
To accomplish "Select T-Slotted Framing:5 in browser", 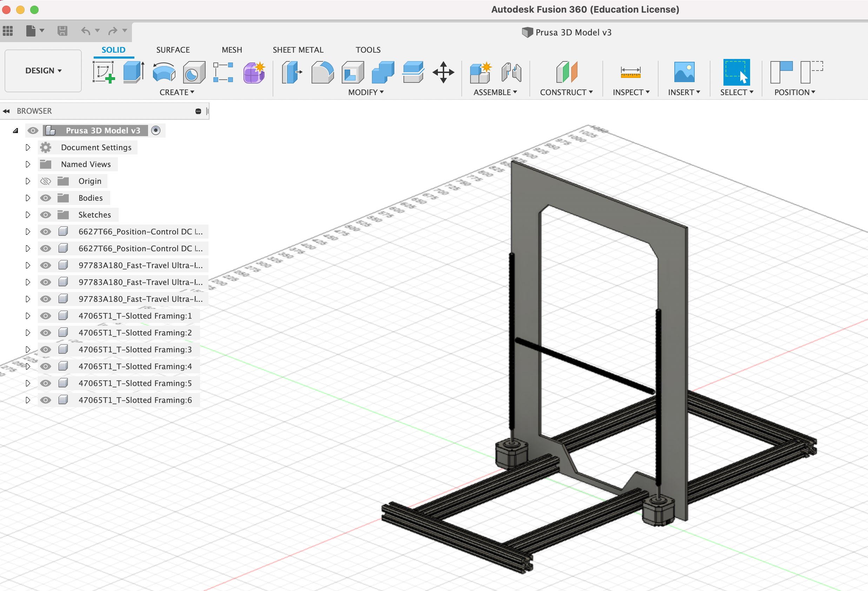I will click(135, 383).
